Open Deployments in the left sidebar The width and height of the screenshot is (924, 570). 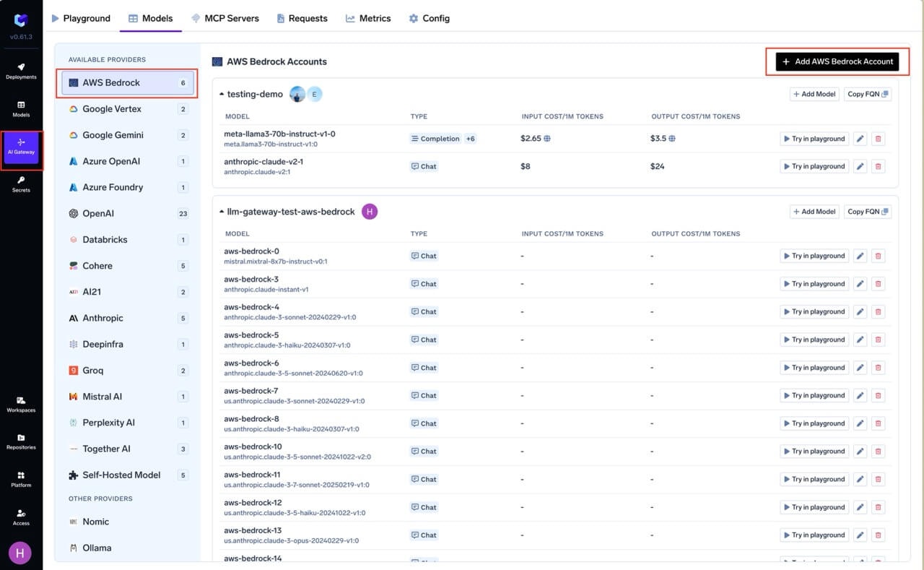point(21,71)
